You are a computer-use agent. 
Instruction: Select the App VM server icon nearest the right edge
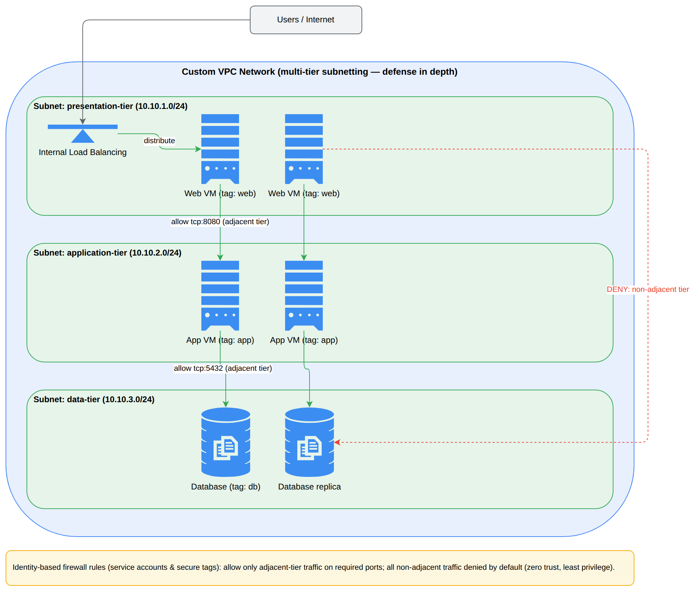click(x=304, y=296)
